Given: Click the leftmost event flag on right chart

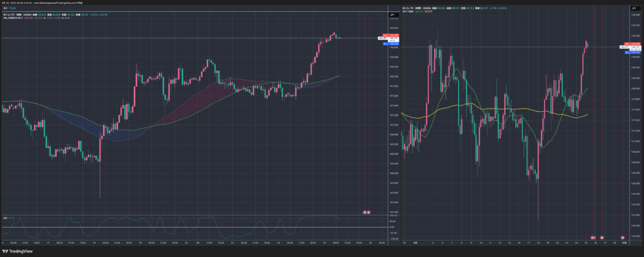Looking at the screenshot, I should pos(592,238).
